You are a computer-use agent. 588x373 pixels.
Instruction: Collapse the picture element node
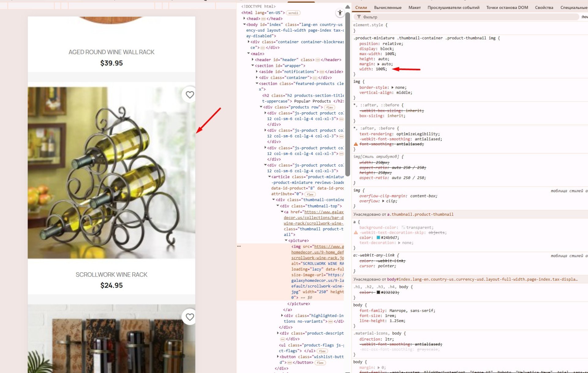pos(286,241)
